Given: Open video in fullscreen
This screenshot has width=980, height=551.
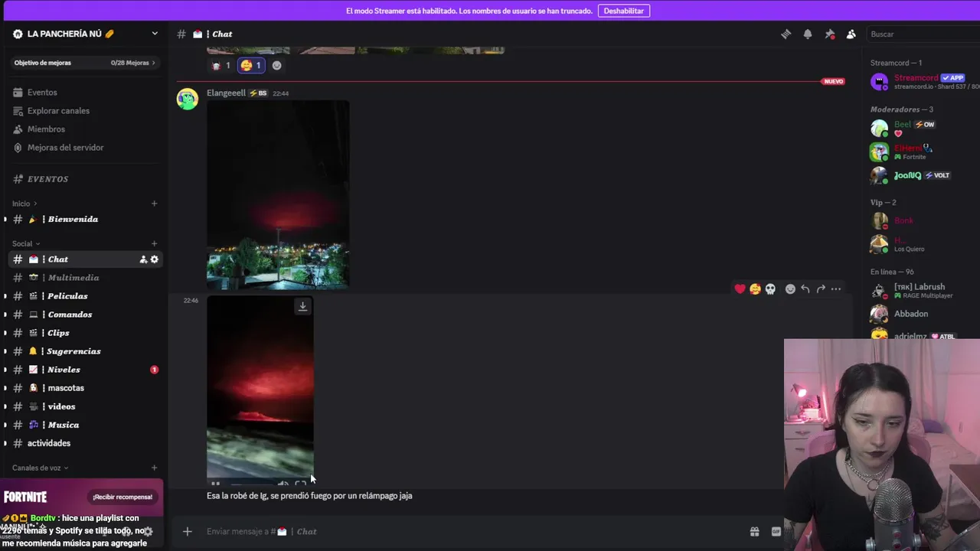Looking at the screenshot, I should tap(300, 484).
